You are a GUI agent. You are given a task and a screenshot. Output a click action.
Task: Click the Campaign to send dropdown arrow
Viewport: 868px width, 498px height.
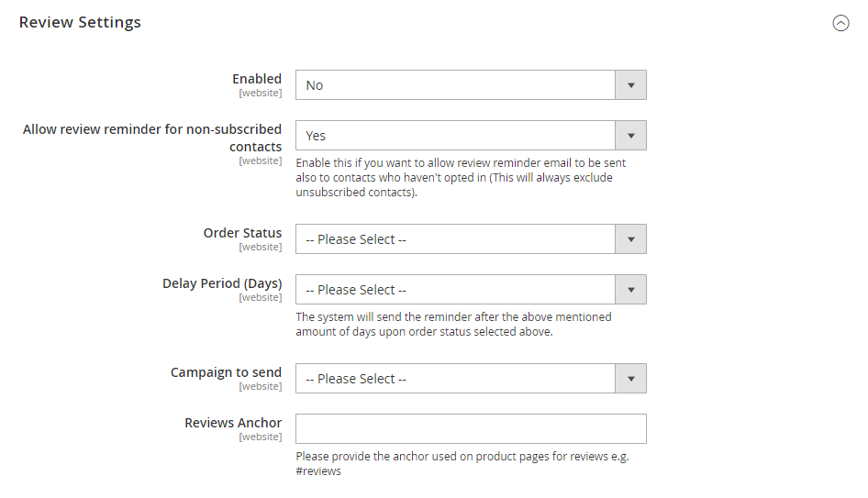pyautogui.click(x=630, y=378)
